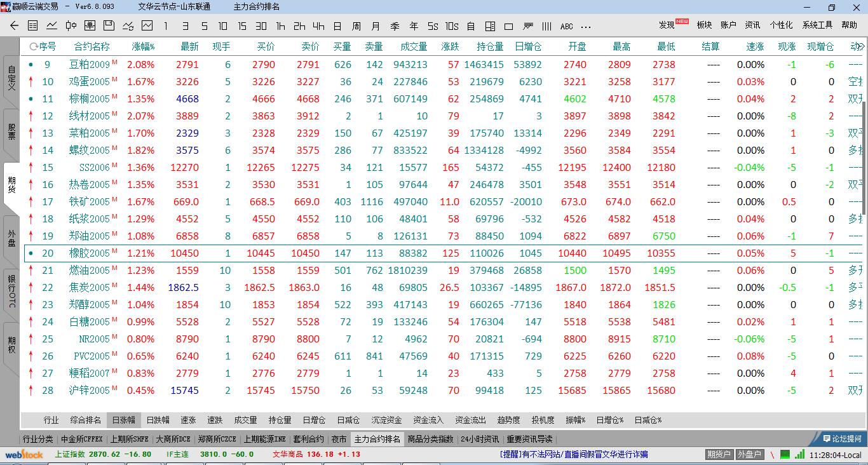
Task: Toggle the 期货户 futures account button
Action: coord(719,455)
